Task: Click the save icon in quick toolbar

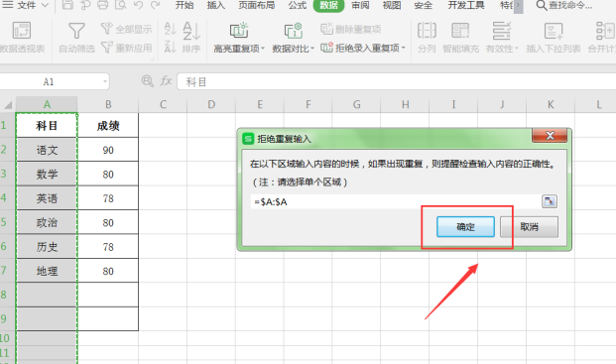Action: 67,5
